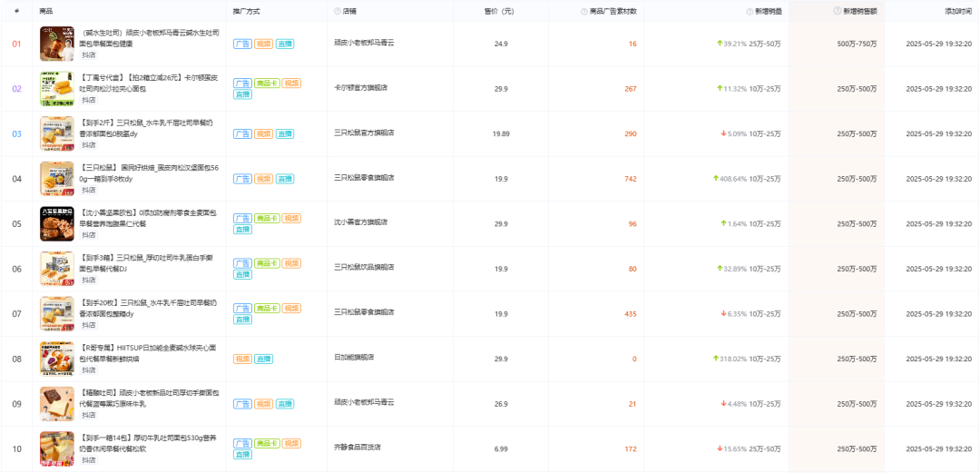
Task: Open the product thumbnail in row 04
Action: [x=57, y=179]
